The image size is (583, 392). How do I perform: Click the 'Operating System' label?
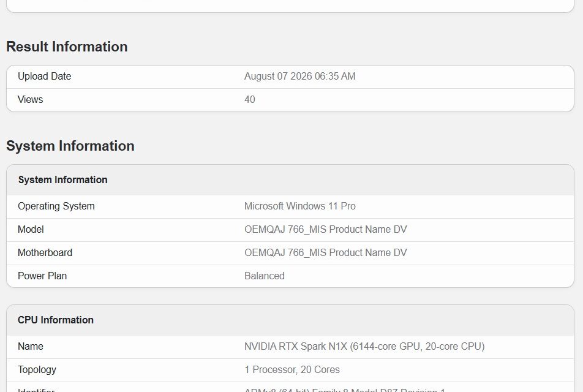tap(56, 206)
